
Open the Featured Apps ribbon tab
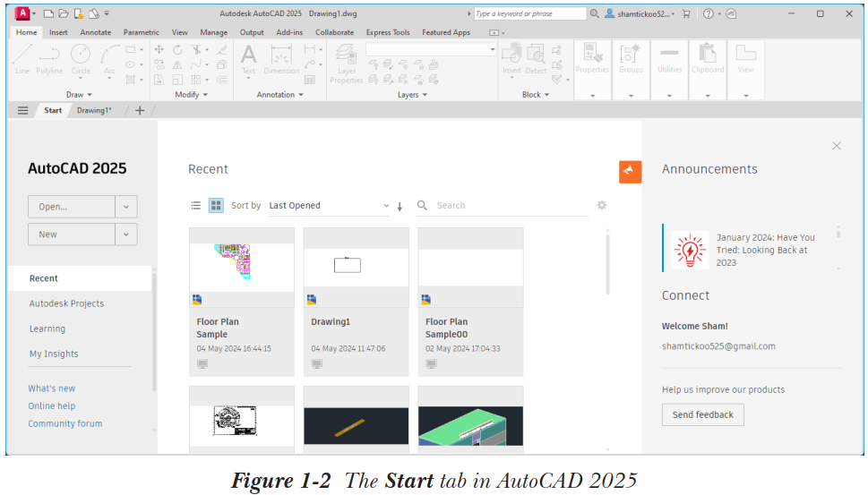pos(445,32)
